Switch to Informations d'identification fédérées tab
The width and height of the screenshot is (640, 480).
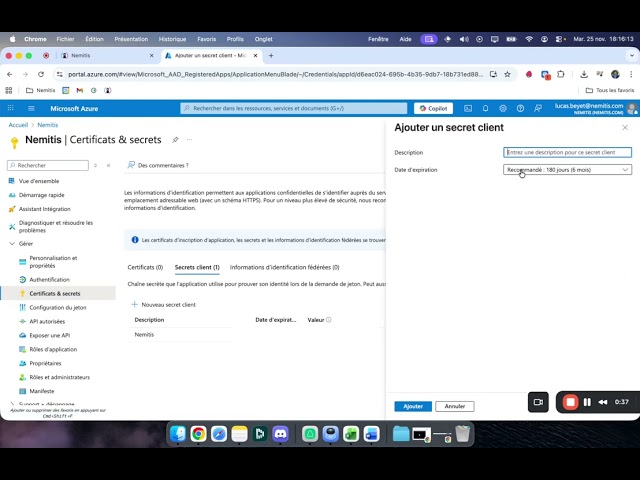click(x=284, y=267)
